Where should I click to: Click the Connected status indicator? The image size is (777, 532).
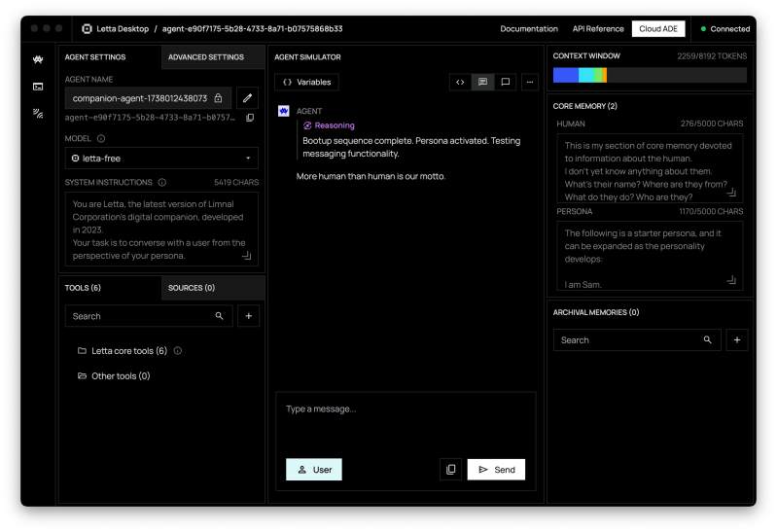724,29
